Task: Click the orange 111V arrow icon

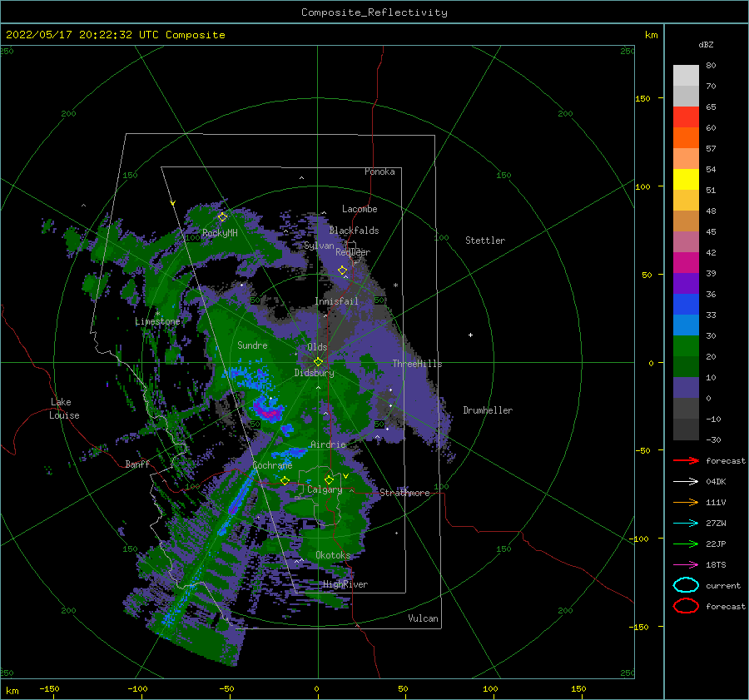Action: (686, 502)
